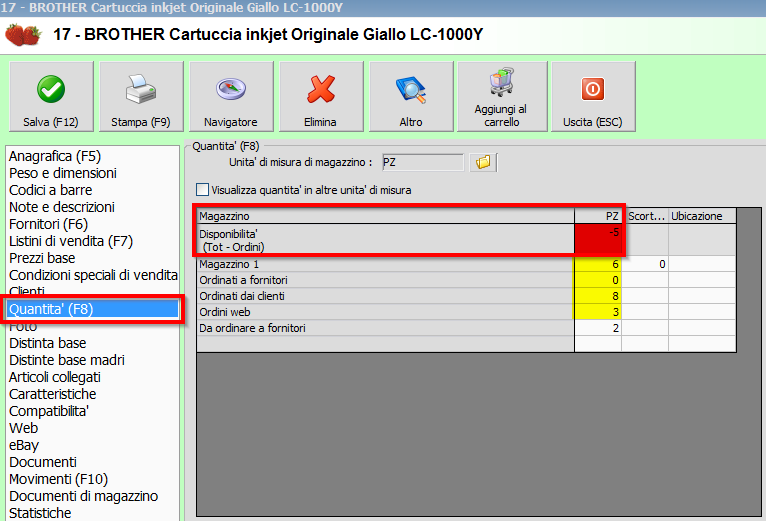The height and width of the screenshot is (521, 766).
Task: Click the Magazzino column header
Action: [385, 216]
